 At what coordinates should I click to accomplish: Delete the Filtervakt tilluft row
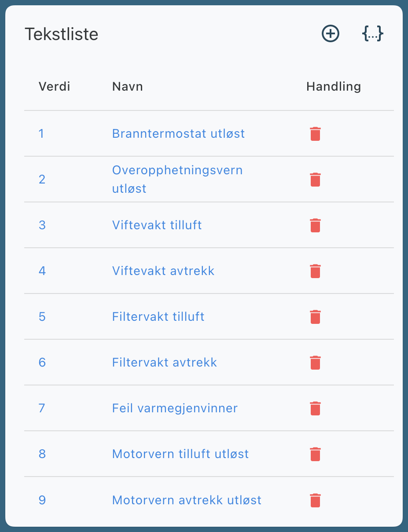point(315,317)
